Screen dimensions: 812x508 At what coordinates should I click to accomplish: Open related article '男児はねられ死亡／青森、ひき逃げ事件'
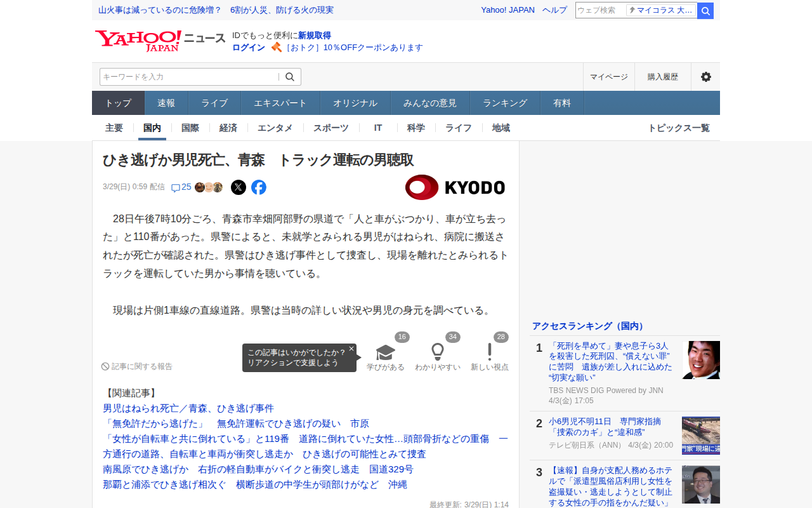click(188, 408)
